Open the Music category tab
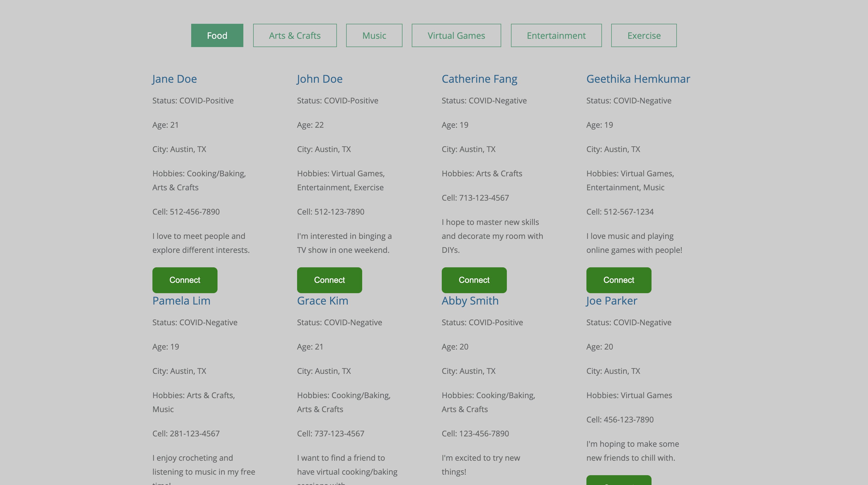The image size is (868, 485). click(x=374, y=35)
